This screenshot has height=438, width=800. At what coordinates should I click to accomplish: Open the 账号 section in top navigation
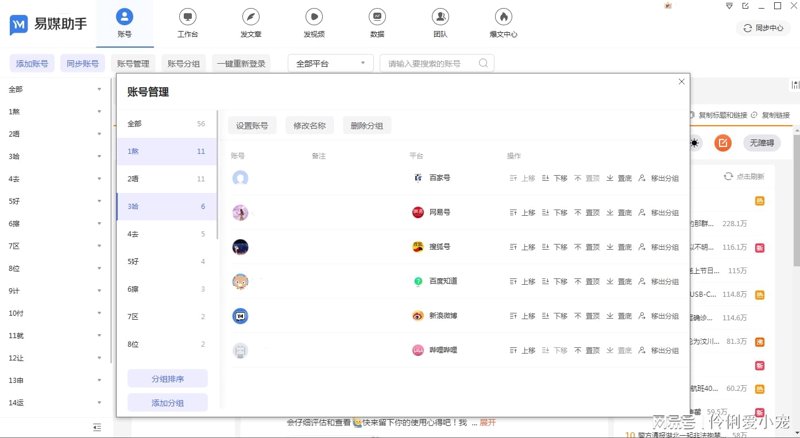pyautogui.click(x=124, y=23)
